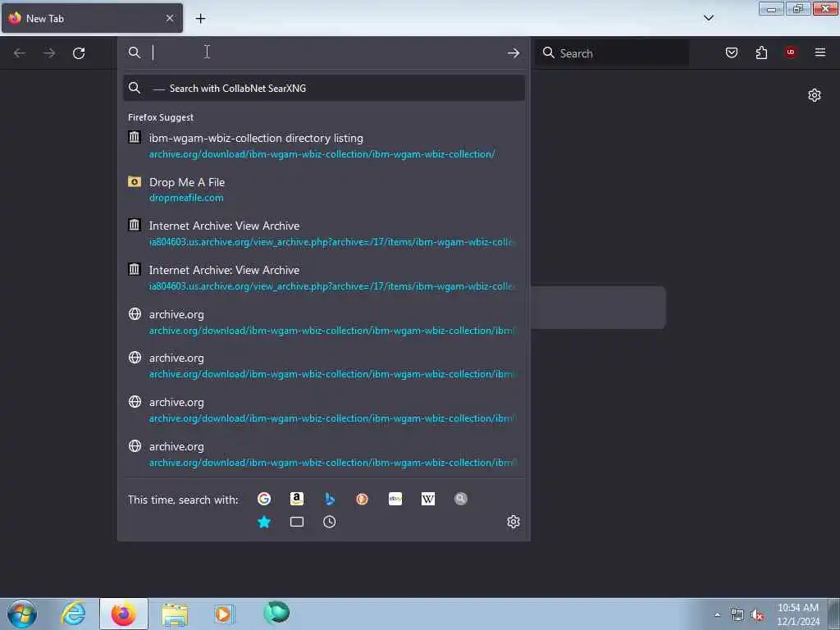The height and width of the screenshot is (630, 840).
Task: Launch Internet Explorer from taskbar
Action: click(73, 614)
